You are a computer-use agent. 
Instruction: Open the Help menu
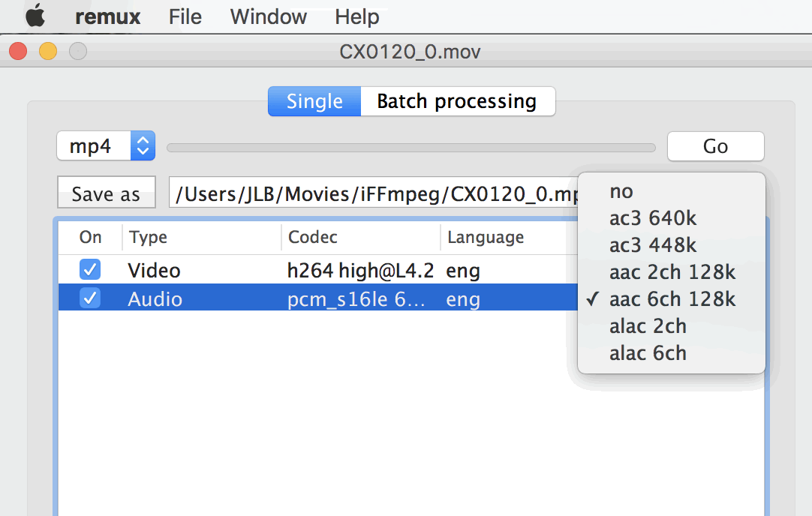pos(356,16)
